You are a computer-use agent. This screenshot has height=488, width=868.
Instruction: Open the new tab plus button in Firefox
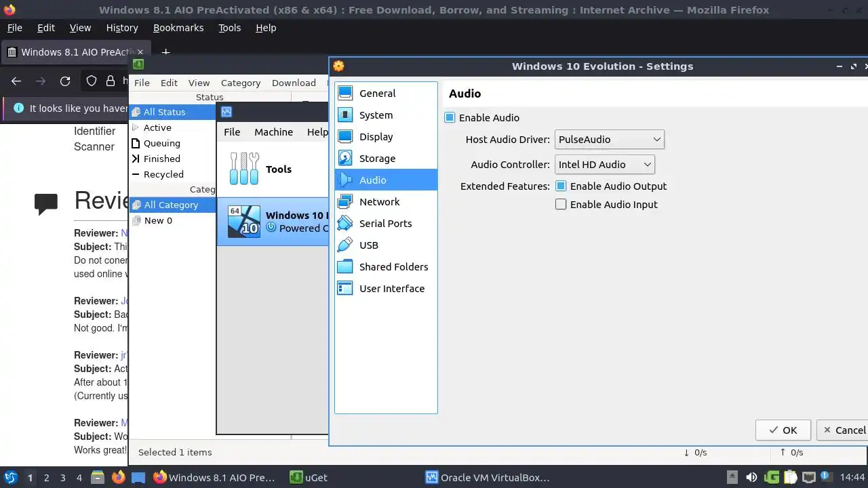click(165, 52)
